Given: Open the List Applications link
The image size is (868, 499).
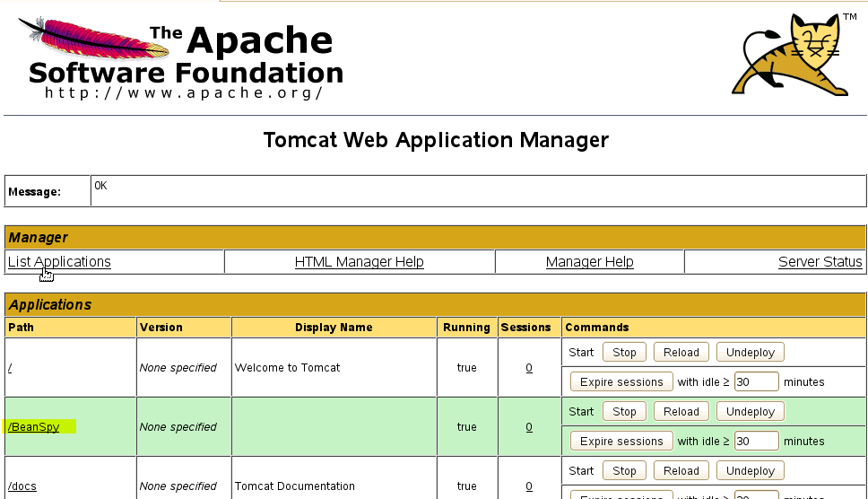Looking at the screenshot, I should coord(59,261).
